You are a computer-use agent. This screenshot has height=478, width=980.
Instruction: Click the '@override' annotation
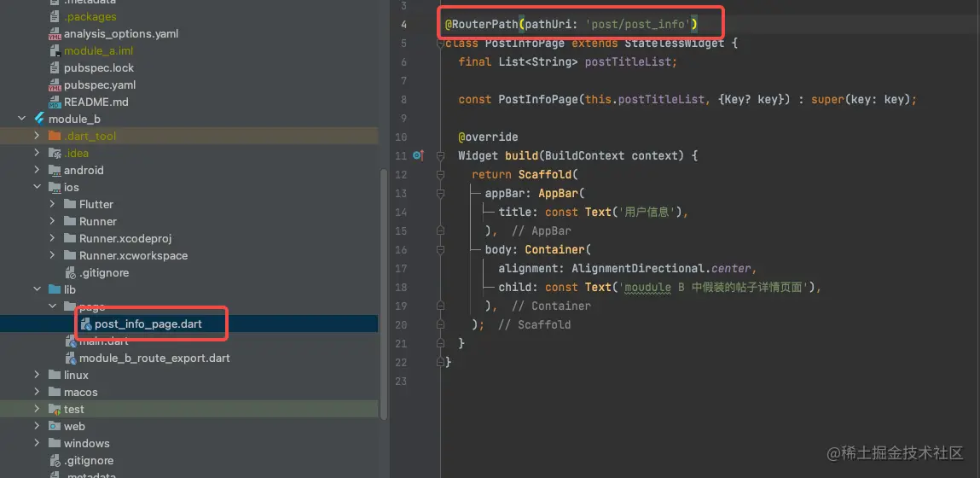pyautogui.click(x=488, y=137)
